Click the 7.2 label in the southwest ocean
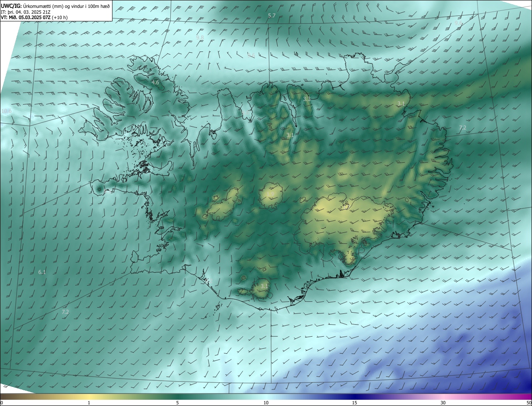The width and height of the screenshot is (532, 406). pos(65,312)
